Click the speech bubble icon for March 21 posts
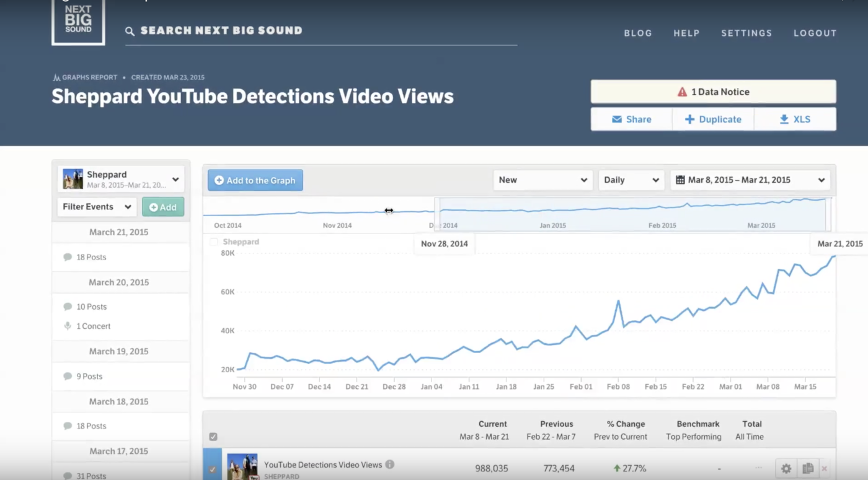868x480 pixels. coord(68,257)
